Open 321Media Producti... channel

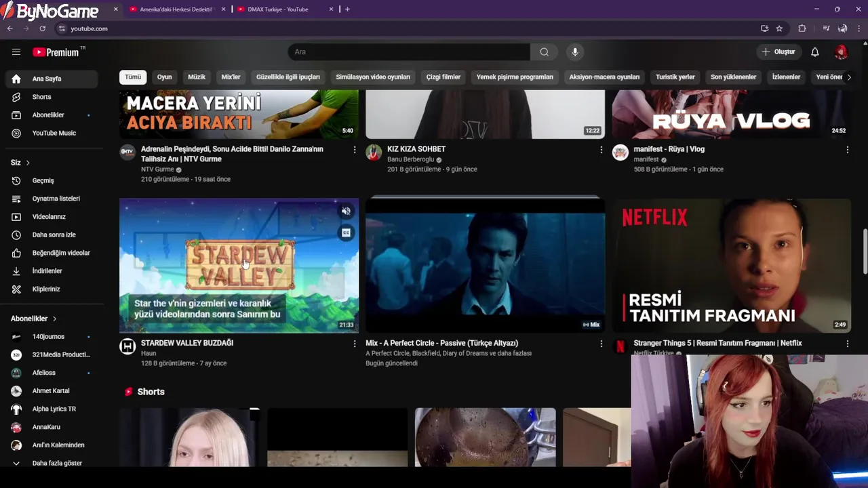tap(52, 354)
